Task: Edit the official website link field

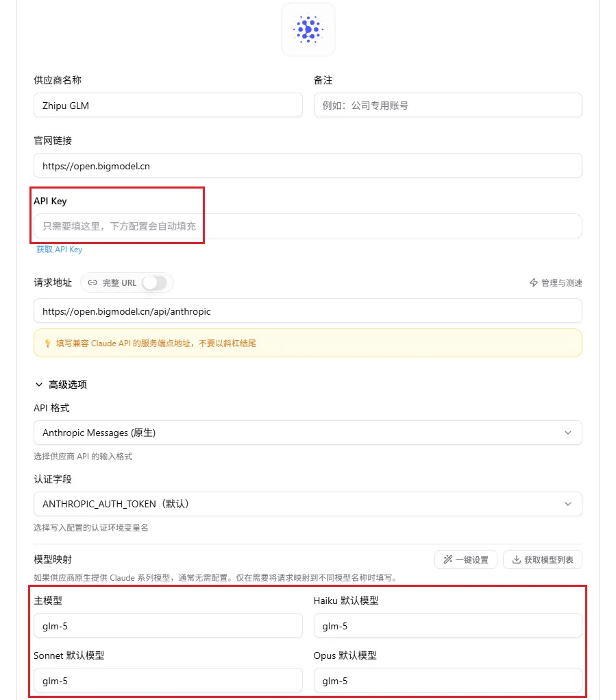Action: click(x=308, y=166)
